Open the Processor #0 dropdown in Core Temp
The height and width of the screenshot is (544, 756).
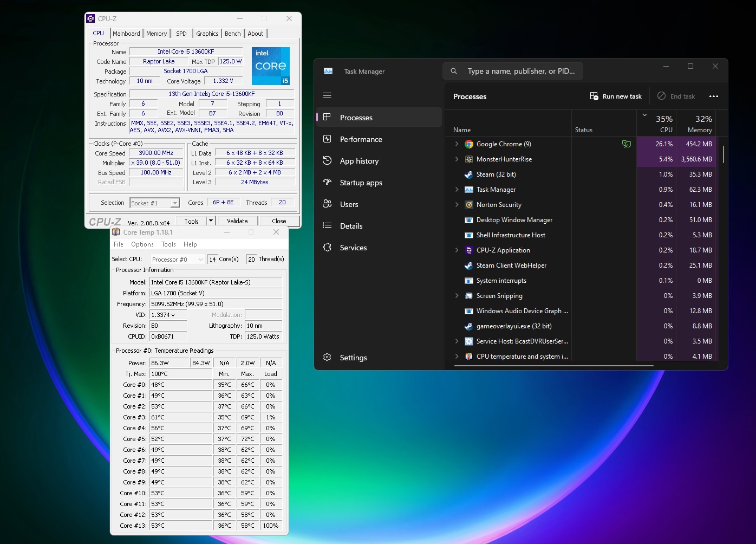178,260
